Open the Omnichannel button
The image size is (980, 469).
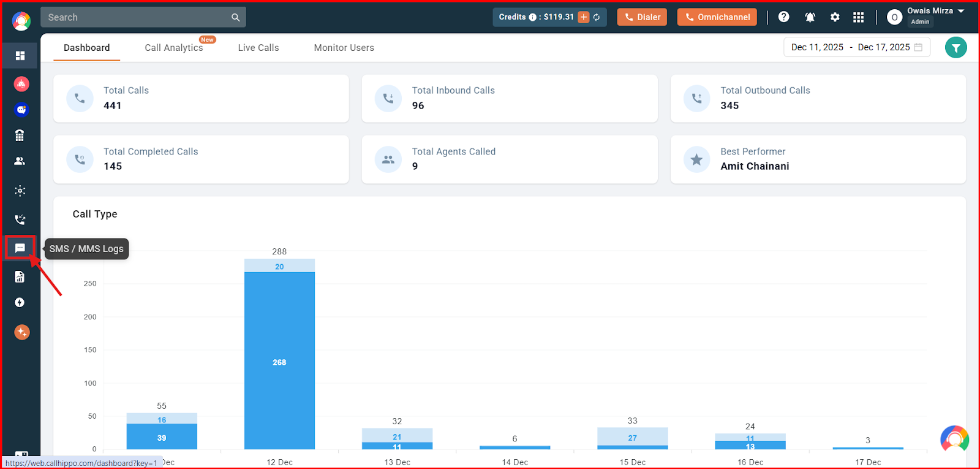pyautogui.click(x=717, y=17)
